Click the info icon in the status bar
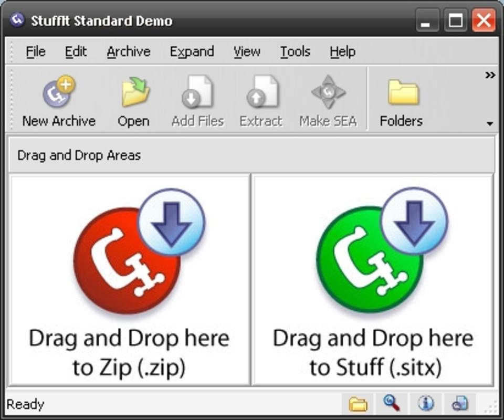 pos(425,403)
